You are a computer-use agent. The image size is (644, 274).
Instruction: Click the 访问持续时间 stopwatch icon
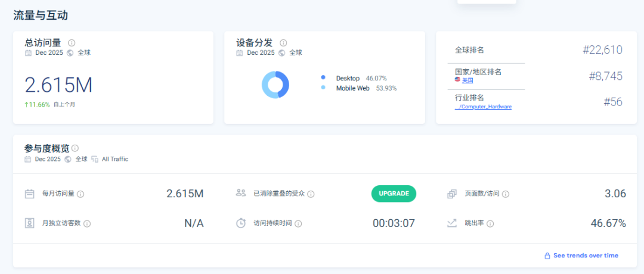(x=241, y=223)
